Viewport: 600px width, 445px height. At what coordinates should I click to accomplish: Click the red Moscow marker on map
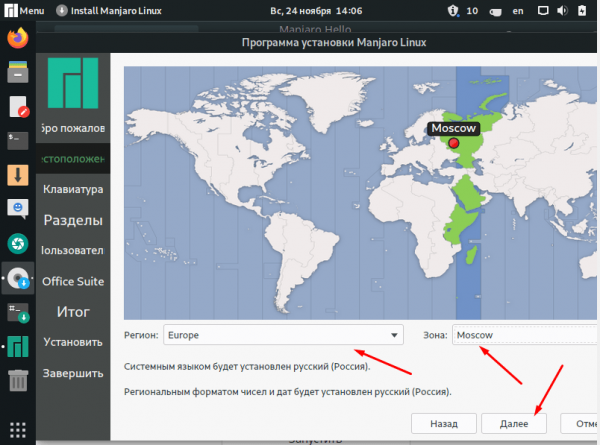(453, 143)
